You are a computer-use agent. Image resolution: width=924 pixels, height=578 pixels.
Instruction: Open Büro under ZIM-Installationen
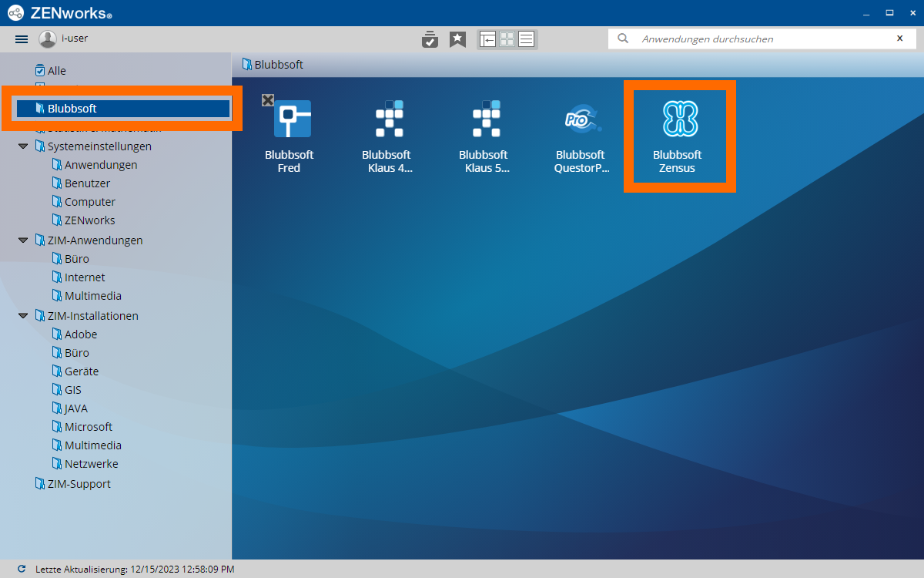(x=71, y=353)
